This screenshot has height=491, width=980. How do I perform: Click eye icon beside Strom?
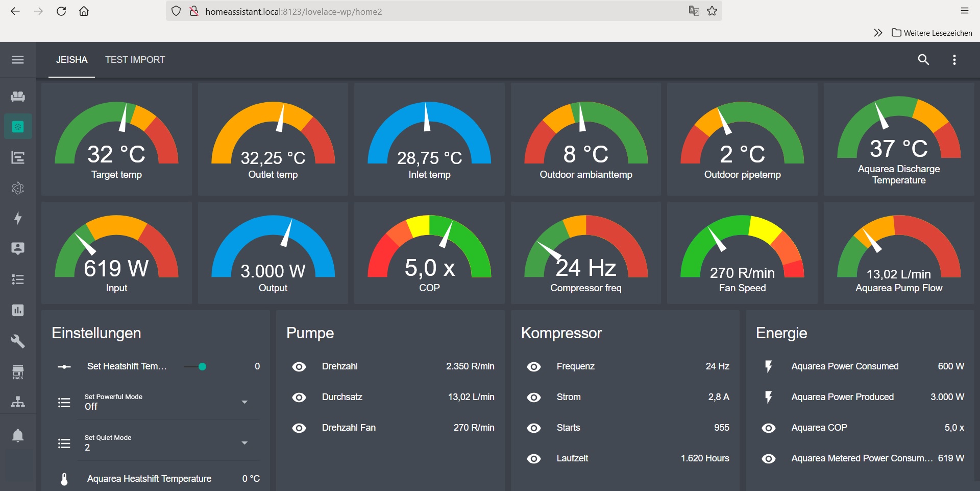(x=534, y=397)
